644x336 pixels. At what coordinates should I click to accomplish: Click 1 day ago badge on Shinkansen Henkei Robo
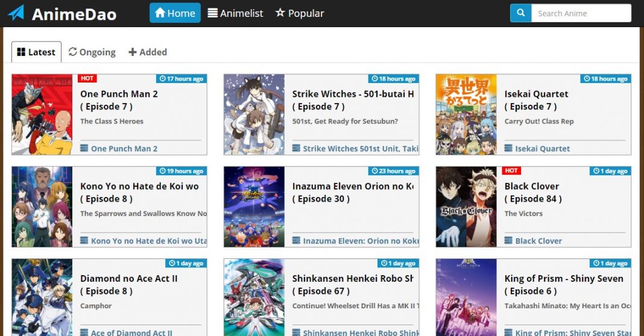pos(399,263)
